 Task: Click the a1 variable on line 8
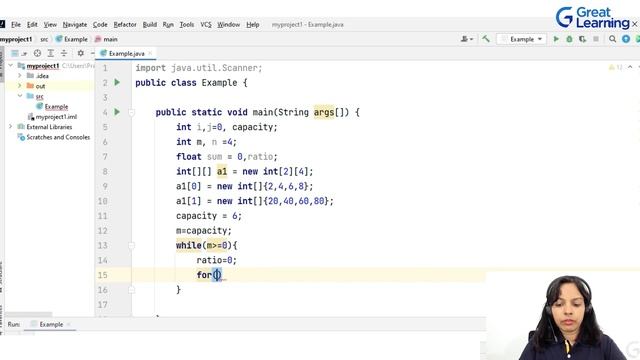(222, 171)
